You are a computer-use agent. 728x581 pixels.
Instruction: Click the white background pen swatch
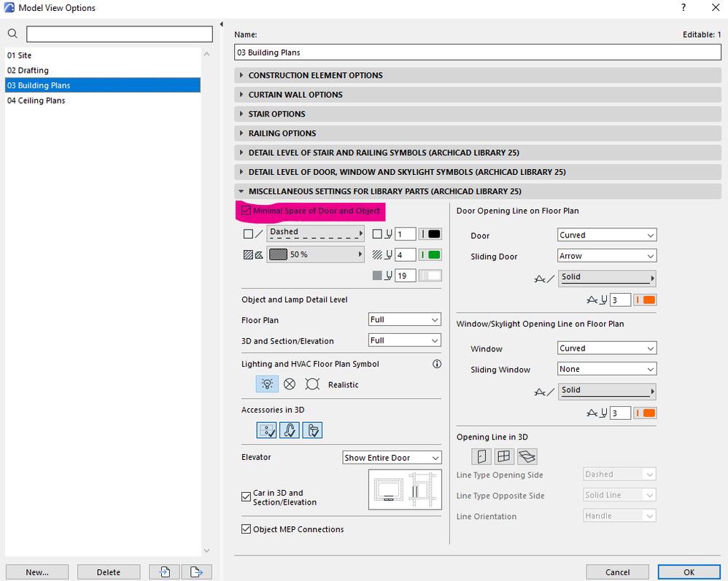(430, 276)
